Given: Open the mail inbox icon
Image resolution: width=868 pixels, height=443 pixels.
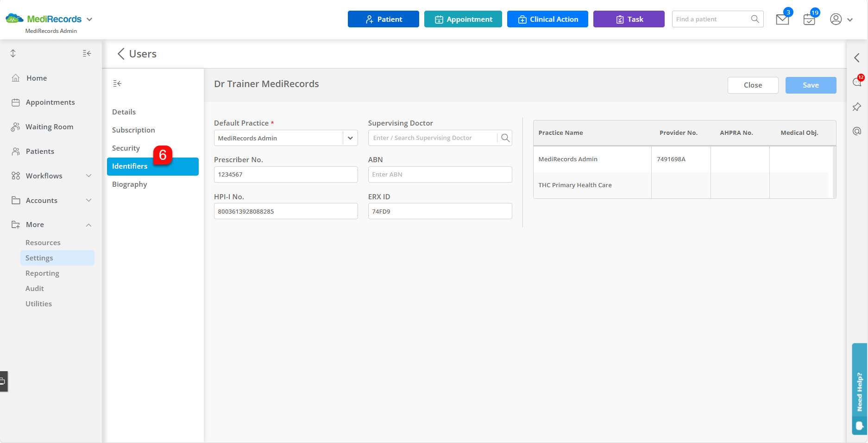Looking at the screenshot, I should click(x=782, y=19).
